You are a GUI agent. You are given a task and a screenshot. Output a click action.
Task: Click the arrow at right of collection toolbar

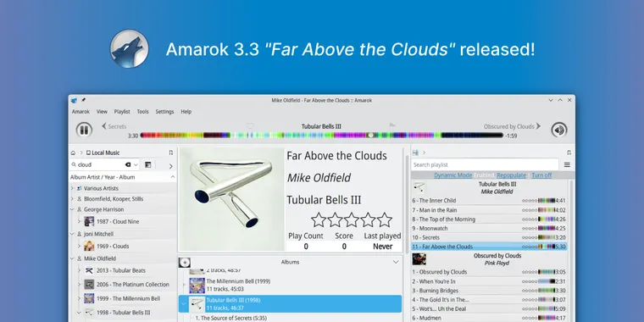pyautogui.click(x=171, y=166)
